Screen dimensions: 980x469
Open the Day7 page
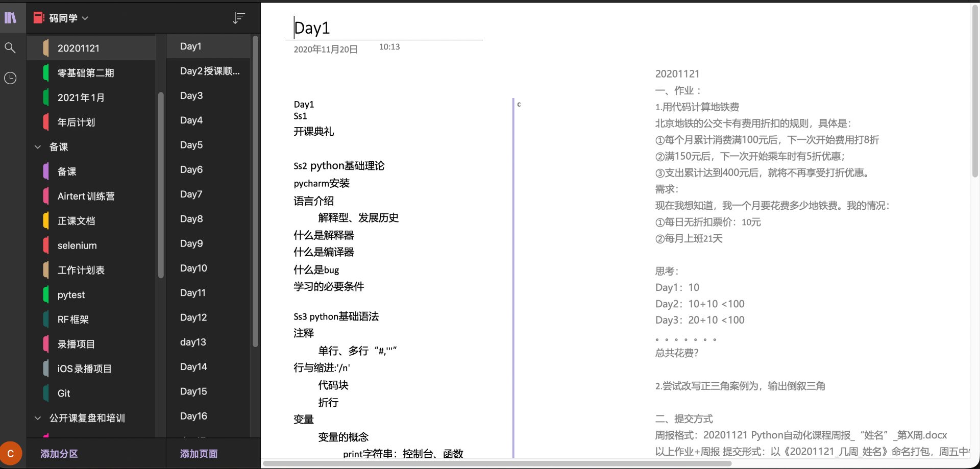[x=209, y=194]
